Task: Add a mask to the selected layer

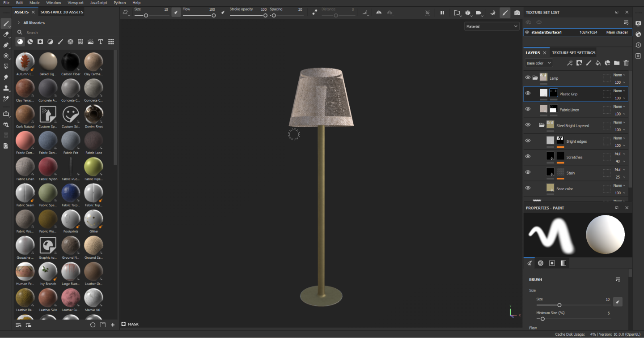Action: point(579,63)
